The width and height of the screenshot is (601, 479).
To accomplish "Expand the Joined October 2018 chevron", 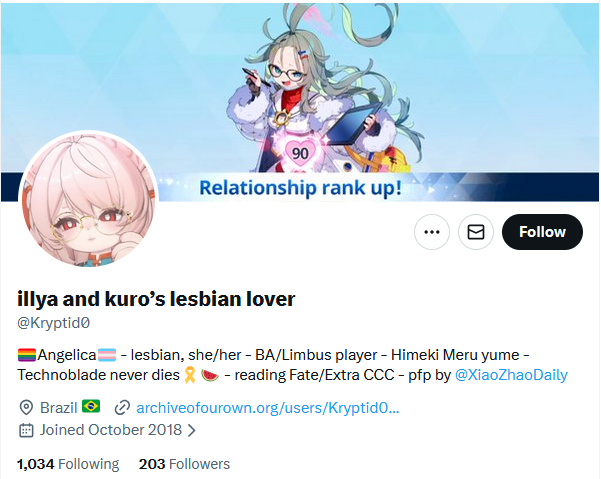I will (x=191, y=431).
